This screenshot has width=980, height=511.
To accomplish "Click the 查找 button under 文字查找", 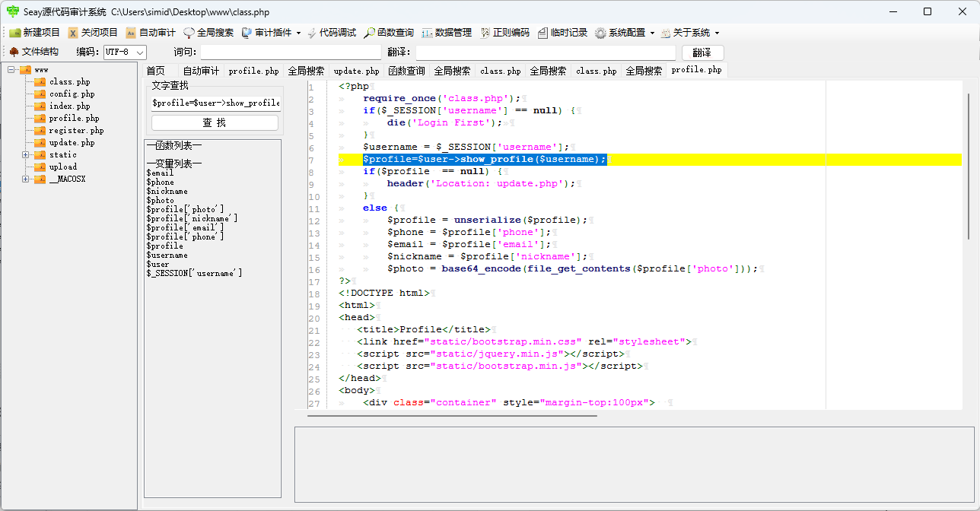I will (x=215, y=122).
